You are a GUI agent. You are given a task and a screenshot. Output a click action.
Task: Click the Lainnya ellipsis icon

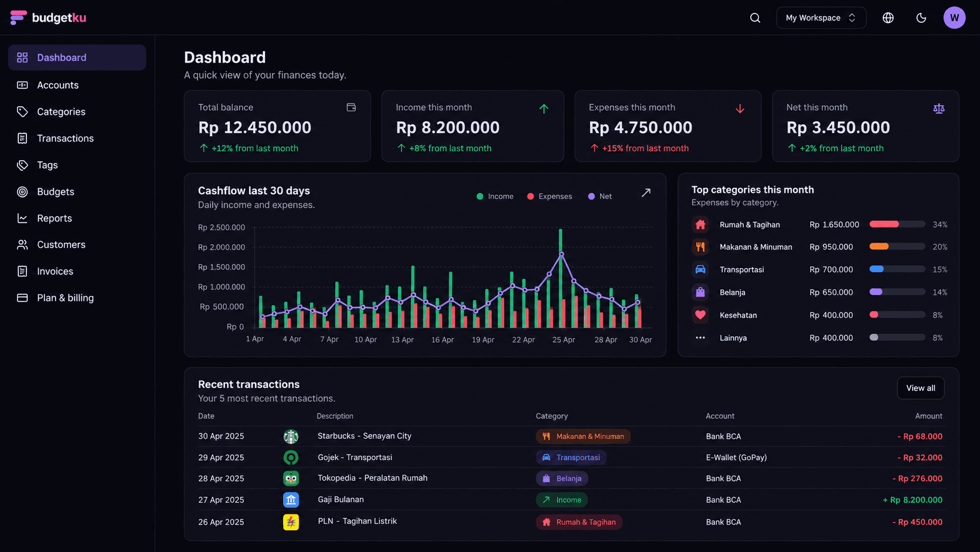click(700, 338)
